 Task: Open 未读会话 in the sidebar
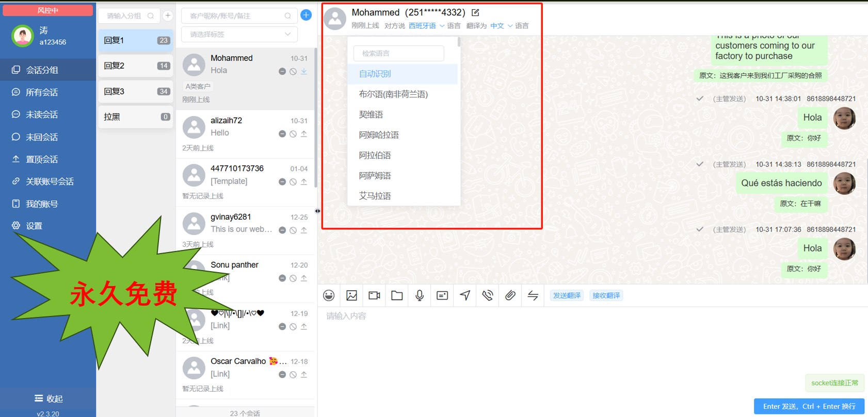click(48, 114)
